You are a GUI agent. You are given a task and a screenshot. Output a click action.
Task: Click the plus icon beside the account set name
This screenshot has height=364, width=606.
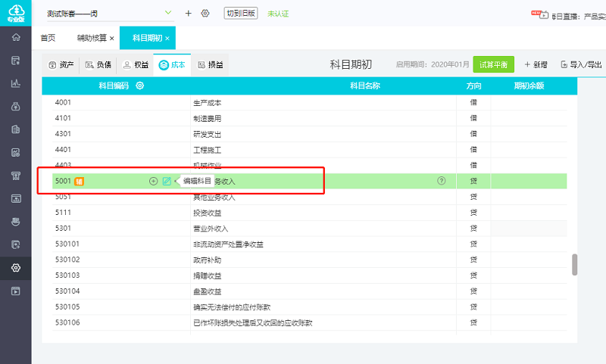click(188, 14)
